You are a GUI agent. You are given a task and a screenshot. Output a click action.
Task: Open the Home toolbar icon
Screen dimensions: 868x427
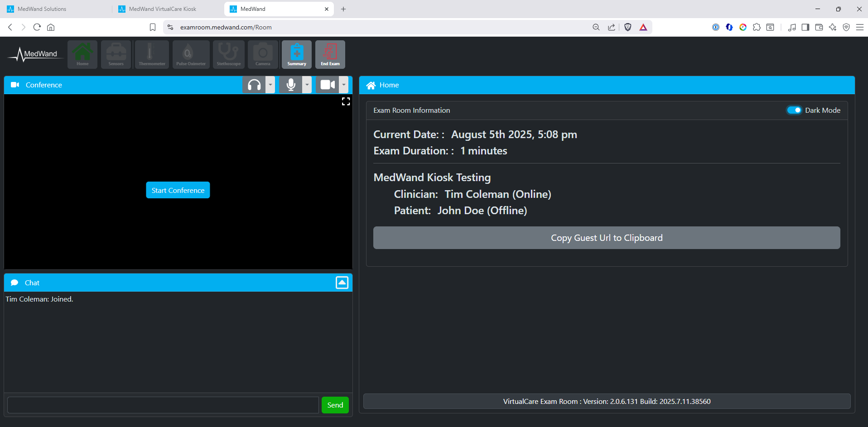coord(82,54)
